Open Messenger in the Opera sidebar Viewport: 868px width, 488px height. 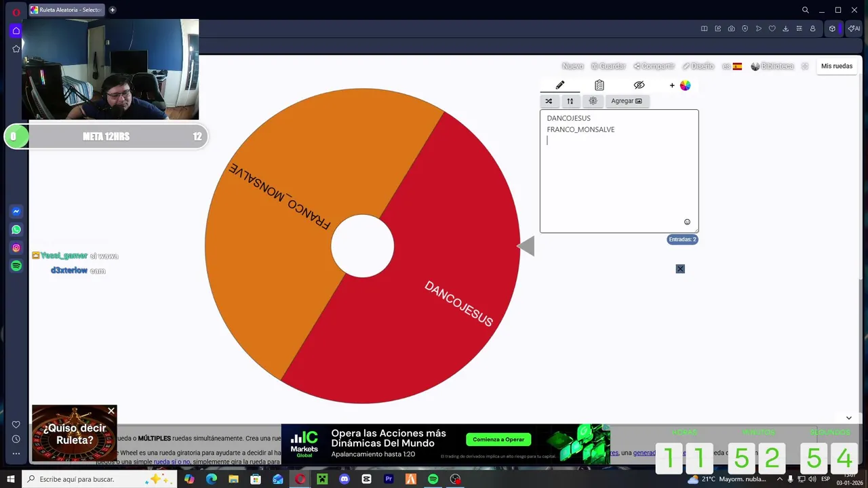tap(16, 211)
